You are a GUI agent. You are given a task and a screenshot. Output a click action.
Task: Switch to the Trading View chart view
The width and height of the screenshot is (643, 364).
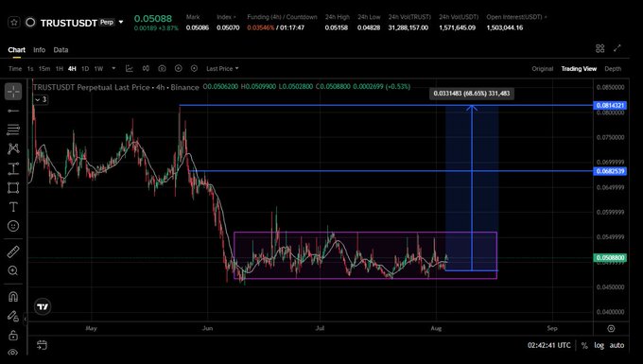click(579, 68)
